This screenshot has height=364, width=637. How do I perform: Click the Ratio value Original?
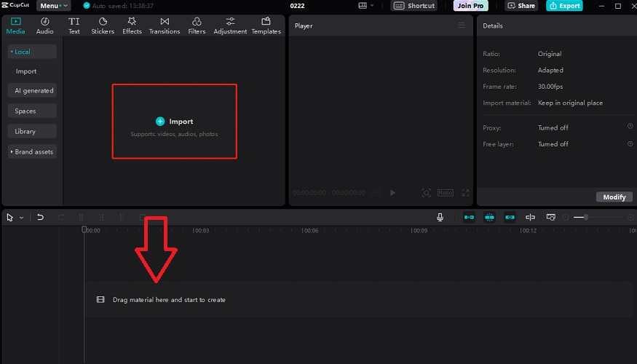549,54
